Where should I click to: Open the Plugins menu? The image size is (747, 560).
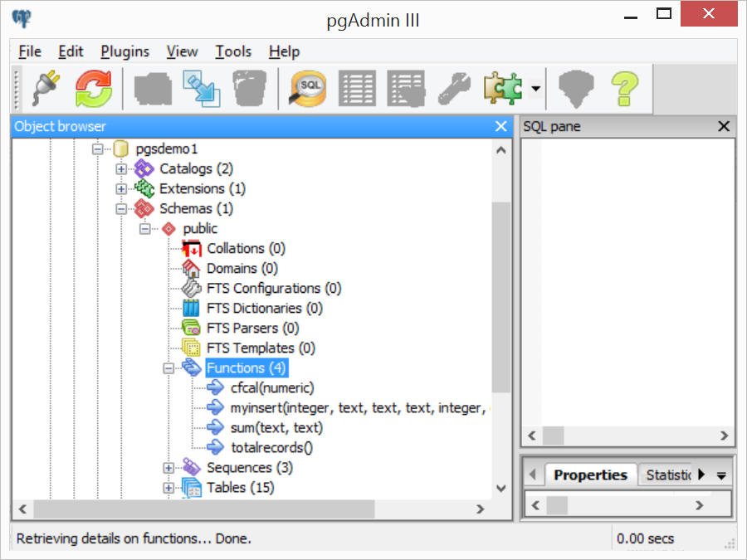click(124, 51)
